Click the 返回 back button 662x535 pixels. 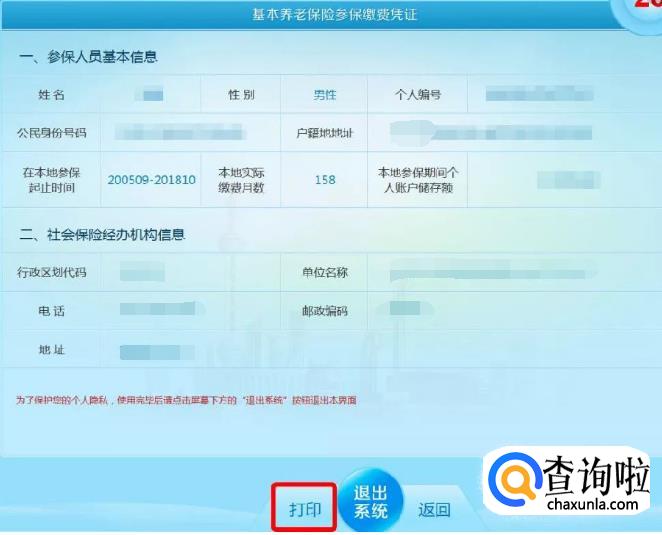434,510
